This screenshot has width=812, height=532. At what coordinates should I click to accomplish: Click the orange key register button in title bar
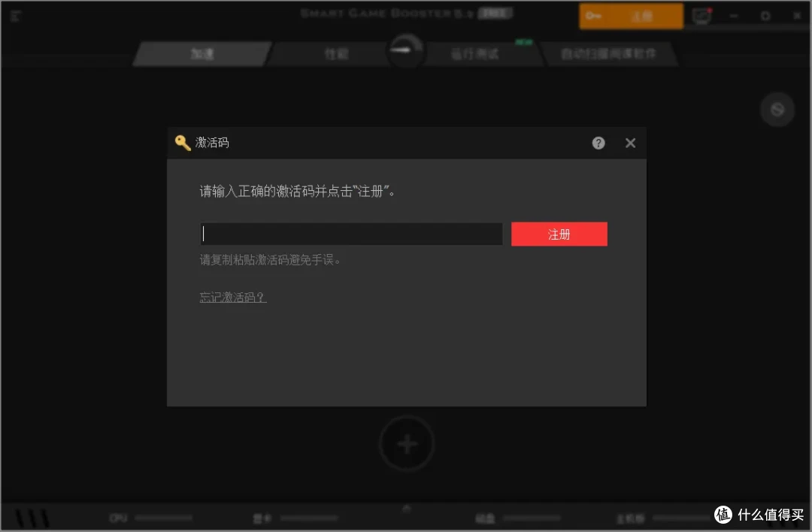631,16
